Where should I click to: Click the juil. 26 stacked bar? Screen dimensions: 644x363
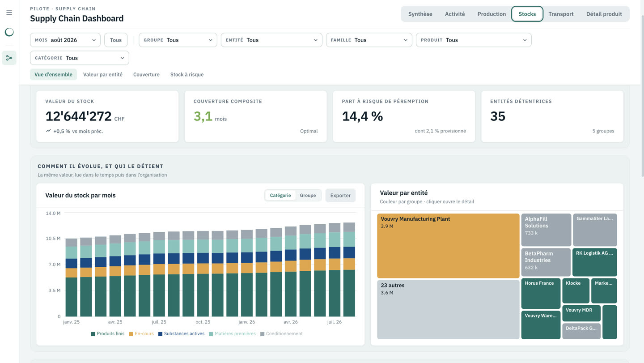tap(335, 270)
